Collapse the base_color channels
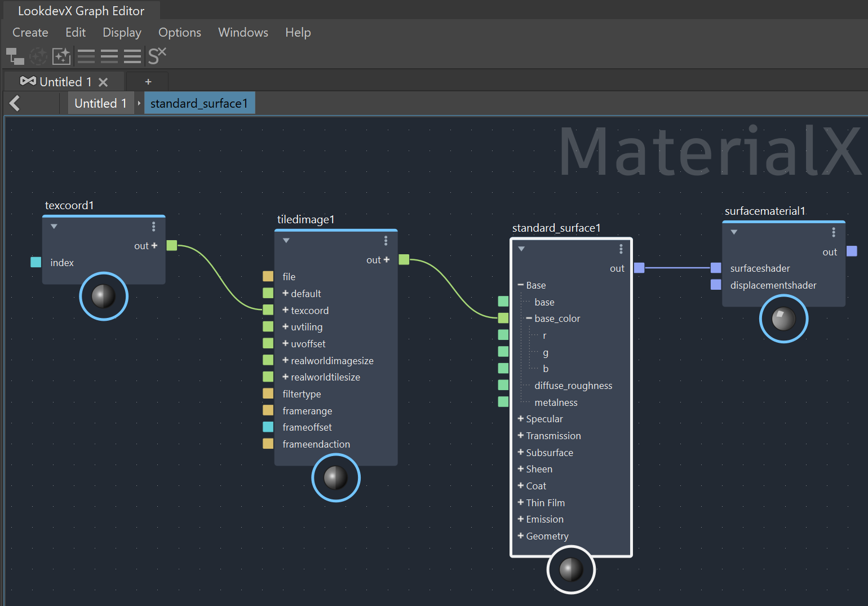The width and height of the screenshot is (868, 606). tap(529, 319)
